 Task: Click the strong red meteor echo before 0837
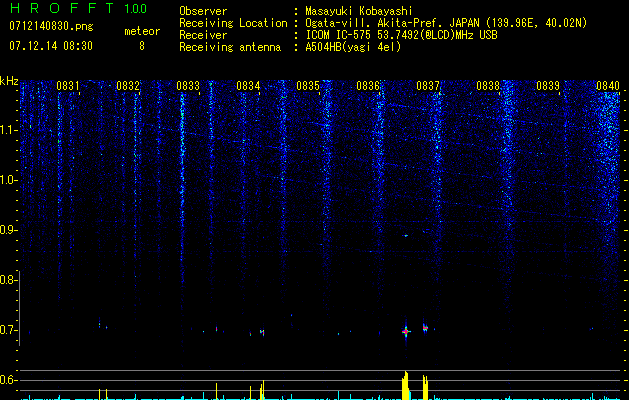(x=406, y=331)
